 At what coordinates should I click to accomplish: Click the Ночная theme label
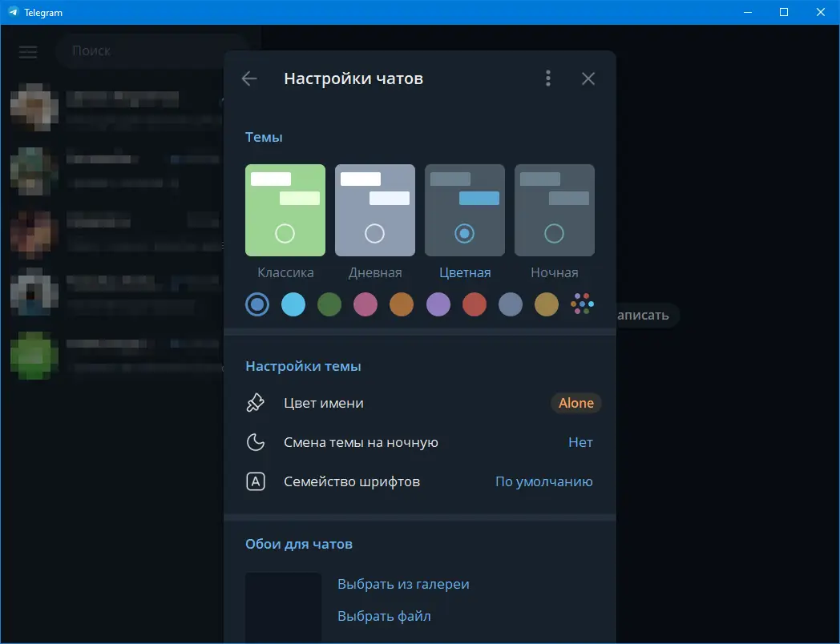coord(555,272)
